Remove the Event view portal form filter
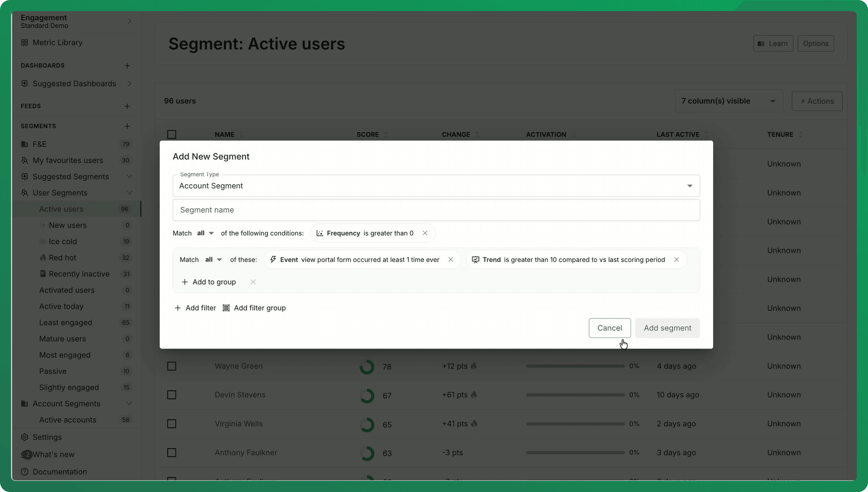This screenshot has height=492, width=868. click(450, 260)
